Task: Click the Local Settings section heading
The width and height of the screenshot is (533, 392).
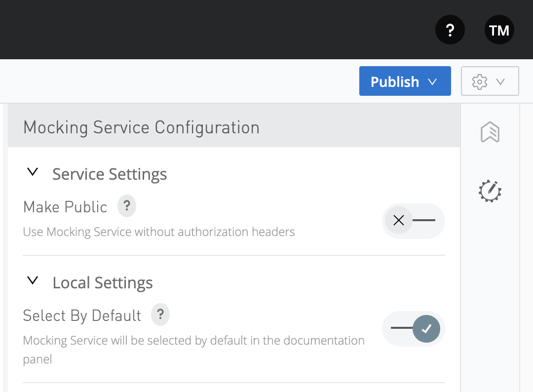Action: pyautogui.click(x=103, y=283)
